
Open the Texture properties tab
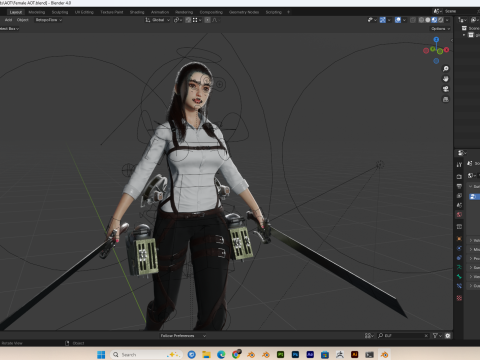point(459,298)
